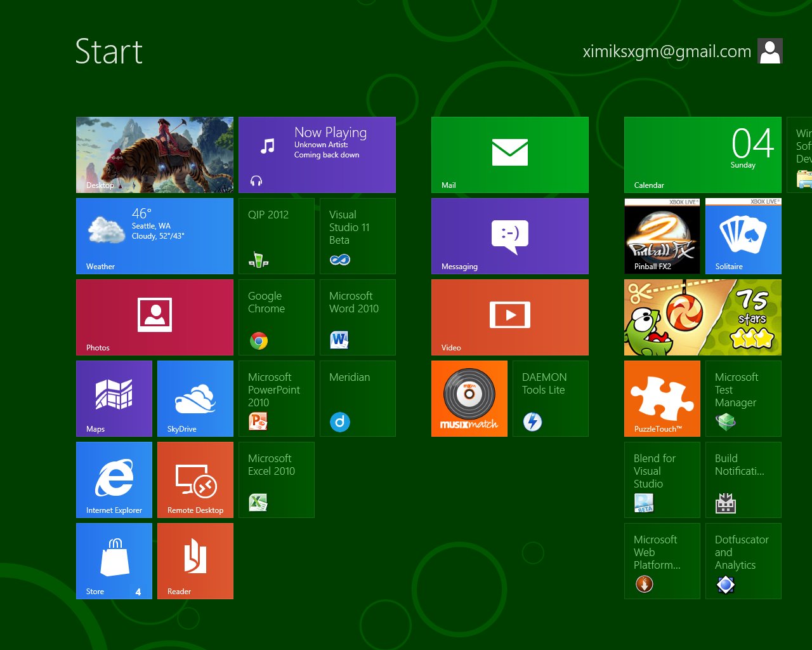Click the user account avatar picture
Image resolution: width=812 pixels, height=650 pixels.
pyautogui.click(x=770, y=51)
